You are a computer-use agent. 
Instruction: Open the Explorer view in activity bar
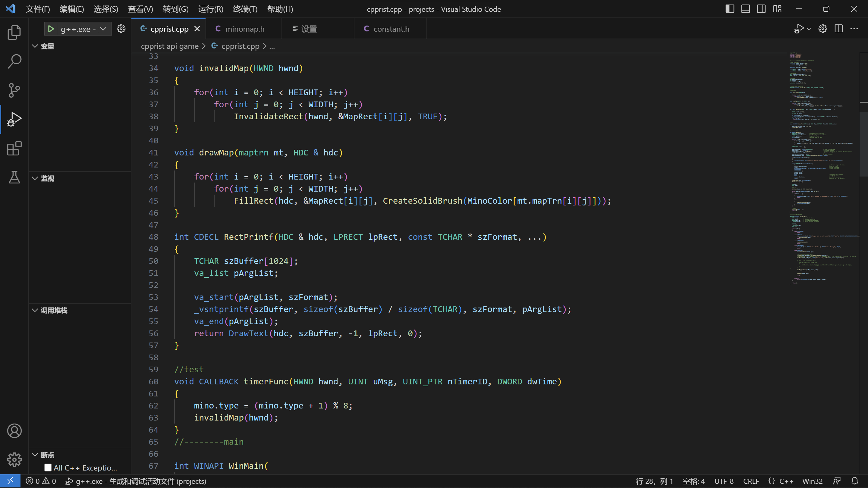coord(14,32)
